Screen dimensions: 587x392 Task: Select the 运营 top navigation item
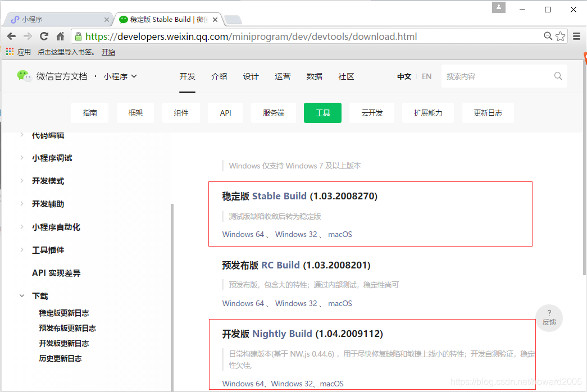[x=283, y=76]
